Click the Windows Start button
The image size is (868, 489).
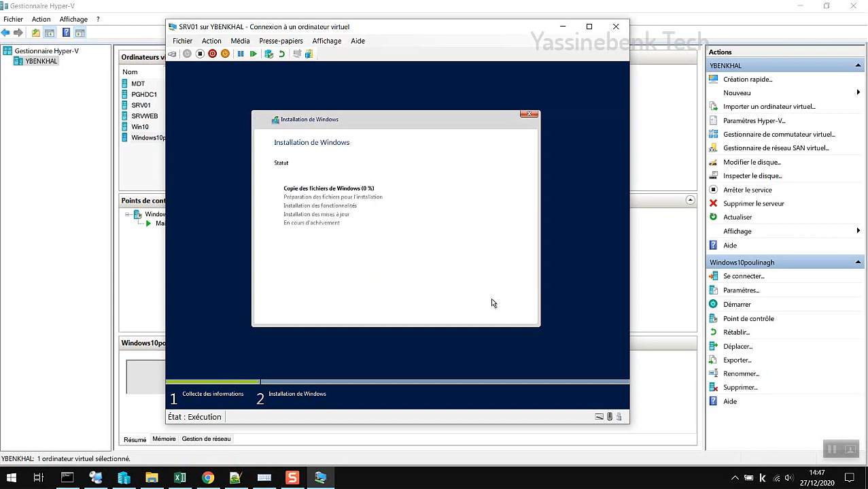pos(11,477)
